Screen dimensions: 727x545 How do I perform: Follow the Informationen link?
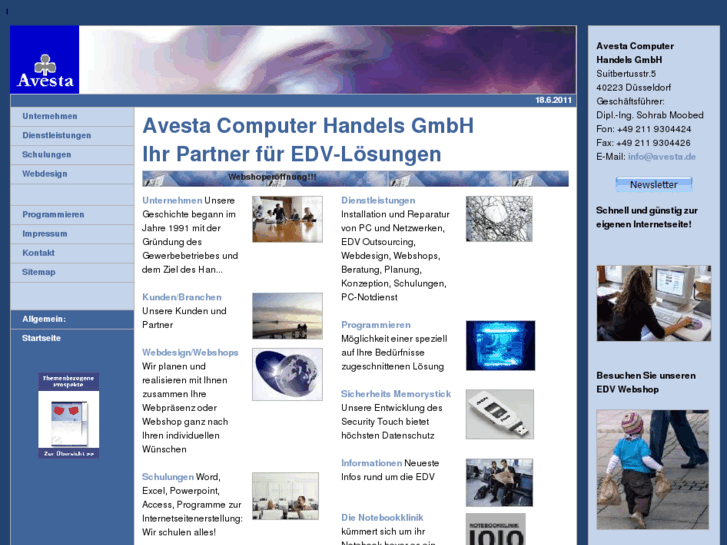point(371,463)
